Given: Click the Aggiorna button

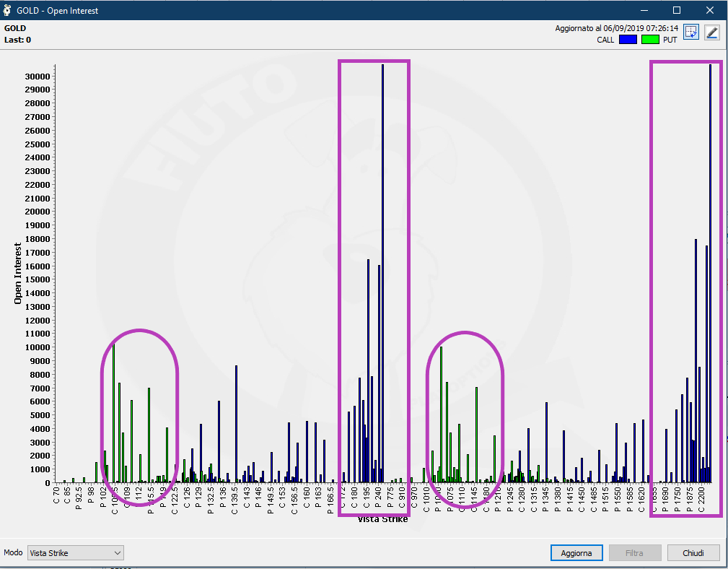Looking at the screenshot, I should tap(576, 552).
